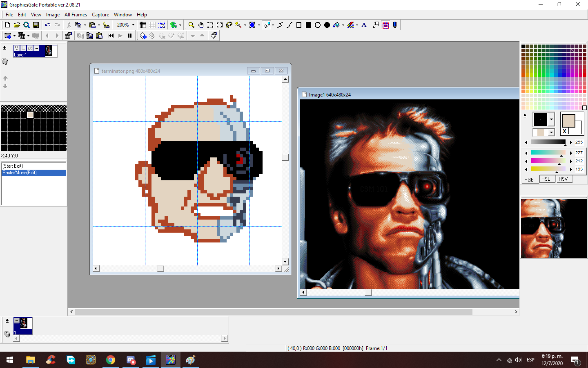The width and height of the screenshot is (588, 368).
Task: Expand the color replace options arrow
Action: 357,25
